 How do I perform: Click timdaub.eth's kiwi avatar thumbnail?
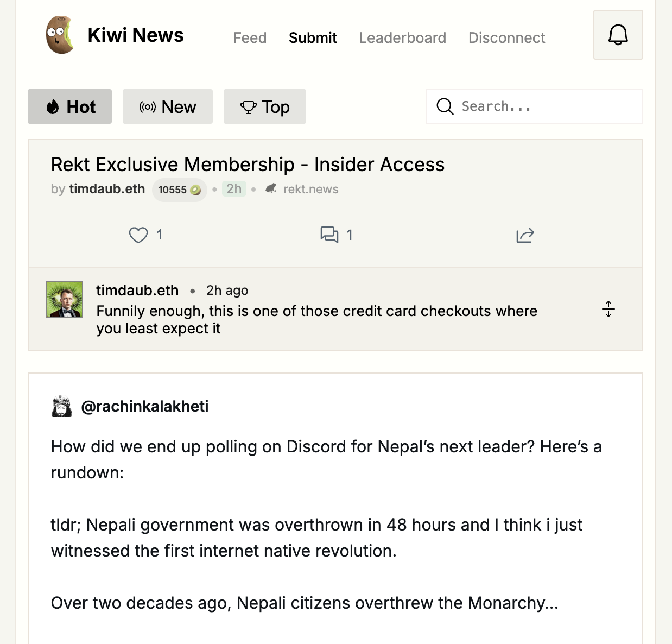64,299
